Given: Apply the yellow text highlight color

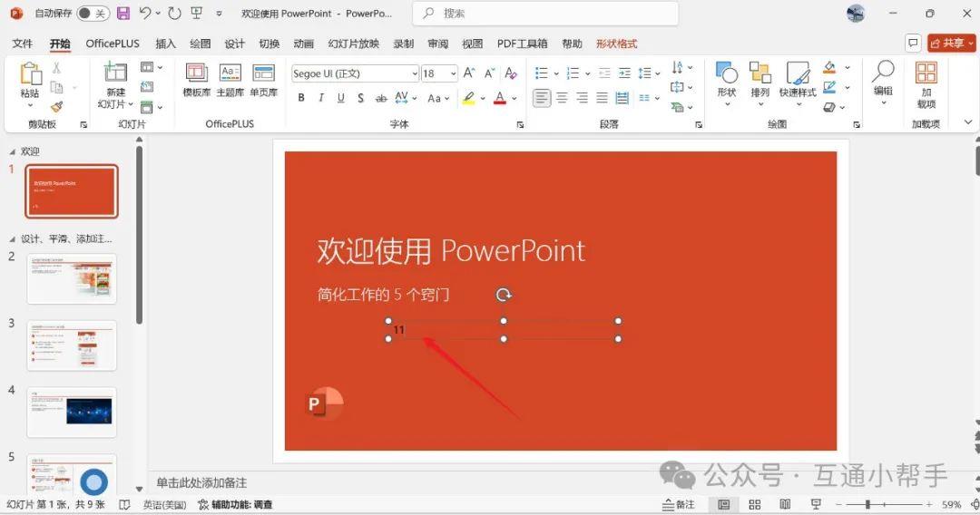Looking at the screenshot, I should (x=469, y=98).
